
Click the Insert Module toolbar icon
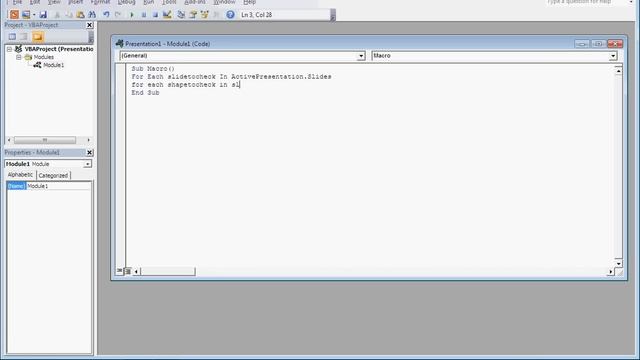click(x=26, y=15)
